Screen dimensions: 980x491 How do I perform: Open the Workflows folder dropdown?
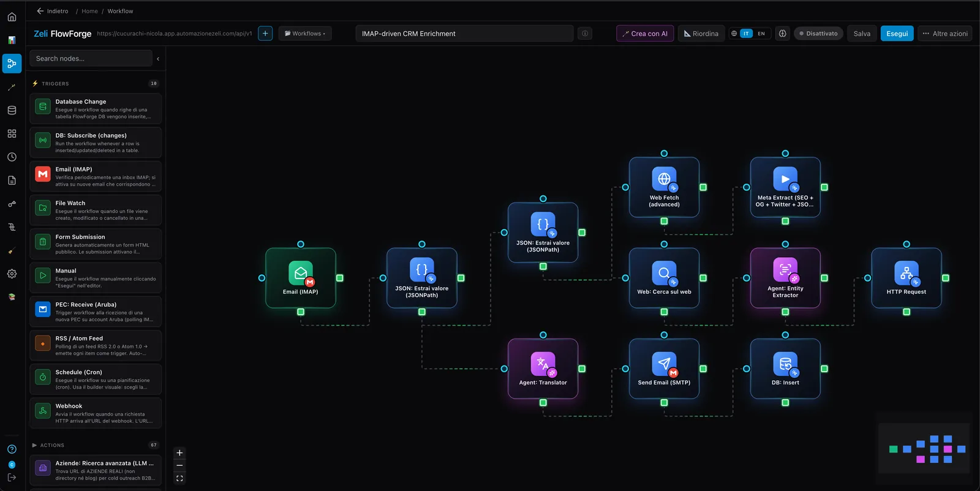click(305, 34)
